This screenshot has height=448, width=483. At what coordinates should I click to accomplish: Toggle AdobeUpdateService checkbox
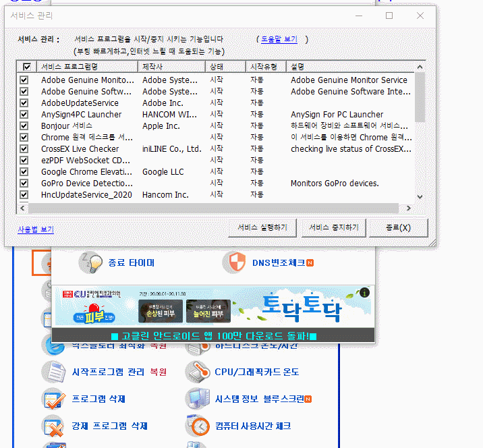24,103
